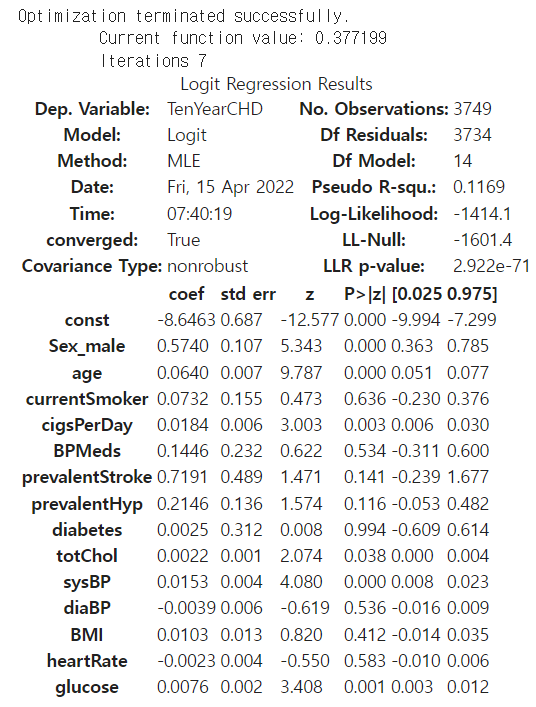
Task: Click the 'const' row label
Action: click(x=87, y=320)
